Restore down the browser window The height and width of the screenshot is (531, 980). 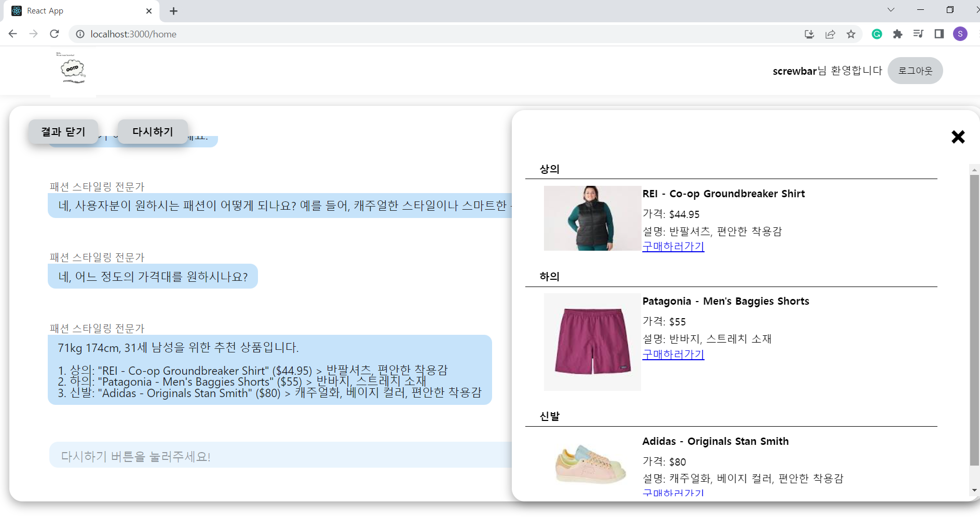(950, 10)
